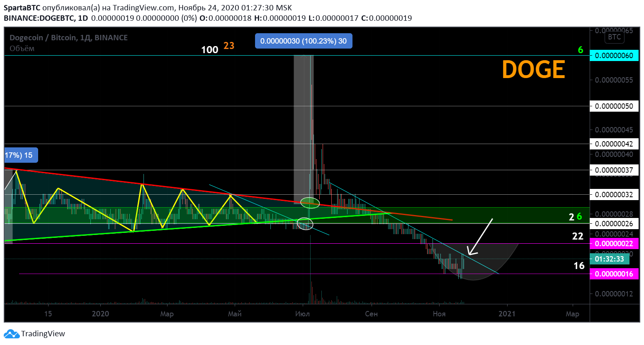This screenshot has height=345, width=644.
Task: Click the 0.00000055 axis tick label
Action: pyautogui.click(x=614, y=80)
